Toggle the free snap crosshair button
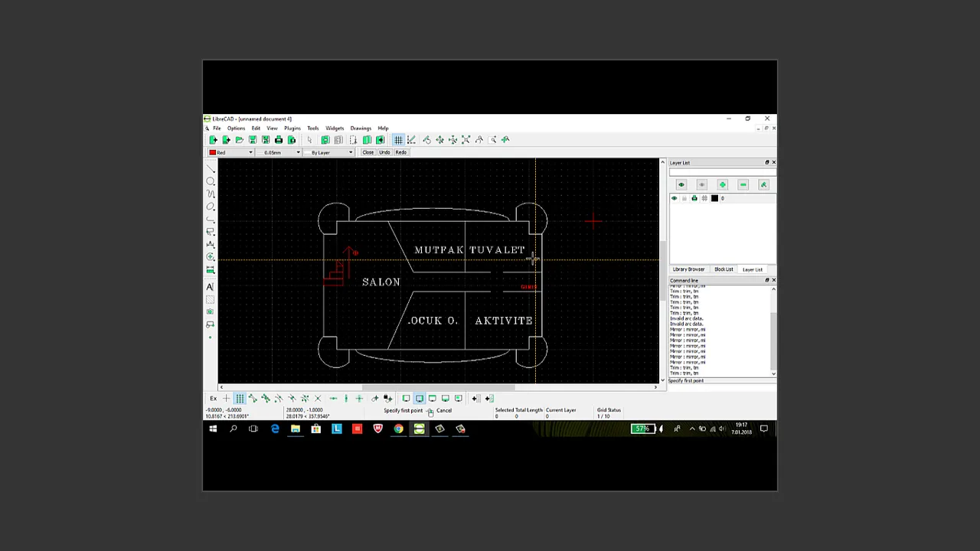The width and height of the screenshot is (980, 551). point(226,399)
